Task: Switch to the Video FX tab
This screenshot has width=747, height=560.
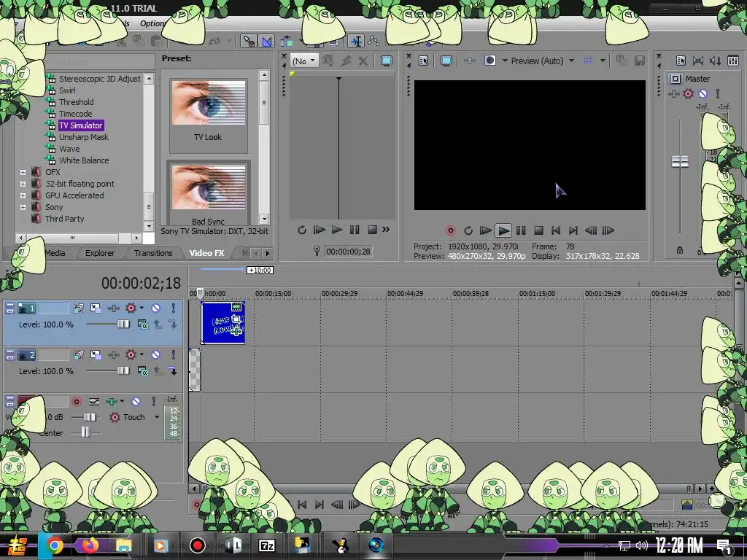Action: pos(206,253)
